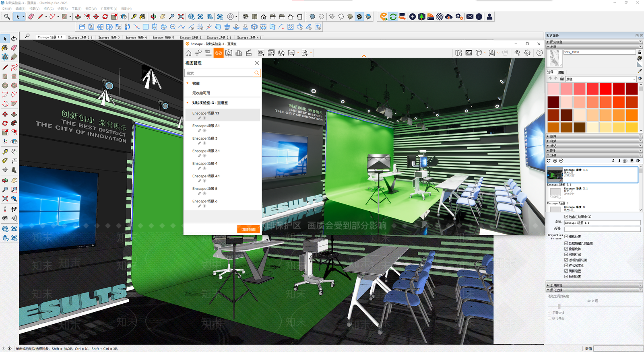Collapse the 柔化边线 panel
This screenshot has width=644, height=352.
[594, 290]
